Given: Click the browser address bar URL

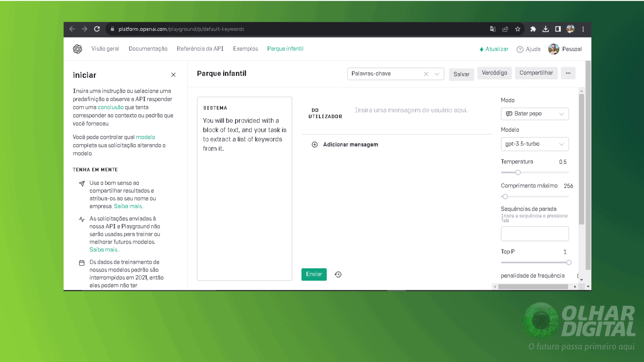Looking at the screenshot, I should point(181,29).
